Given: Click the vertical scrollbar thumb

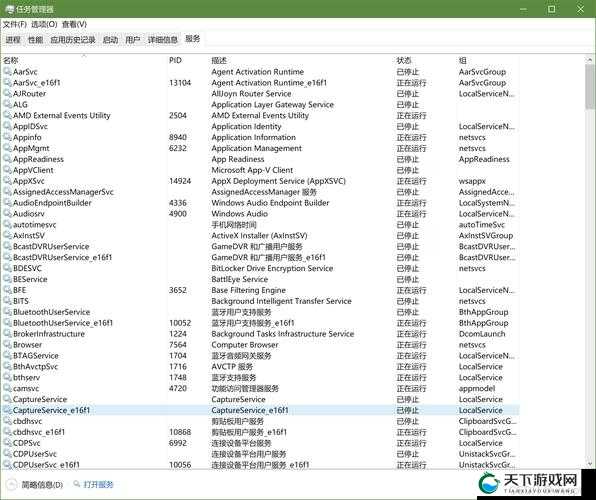Looking at the screenshot, I should (590, 87).
